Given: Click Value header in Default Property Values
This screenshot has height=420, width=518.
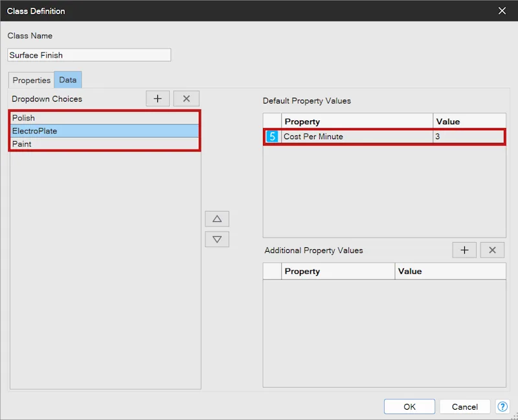Looking at the screenshot, I should coord(469,122).
